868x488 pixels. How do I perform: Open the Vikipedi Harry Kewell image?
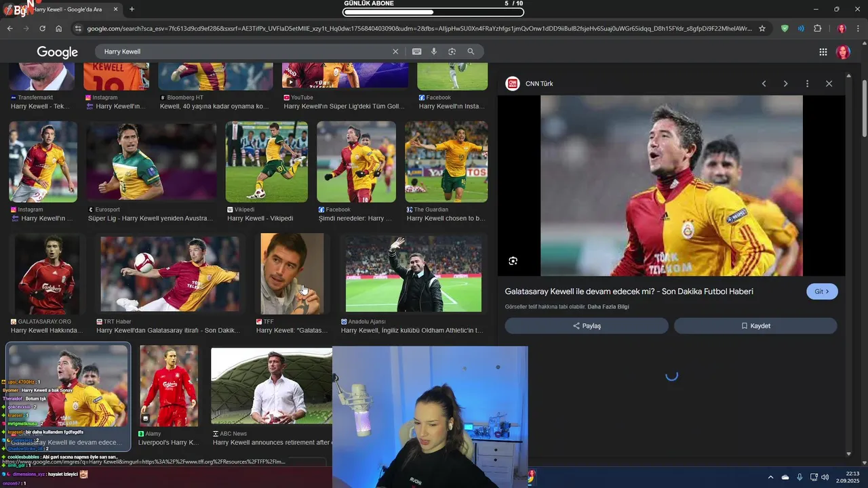point(267,162)
